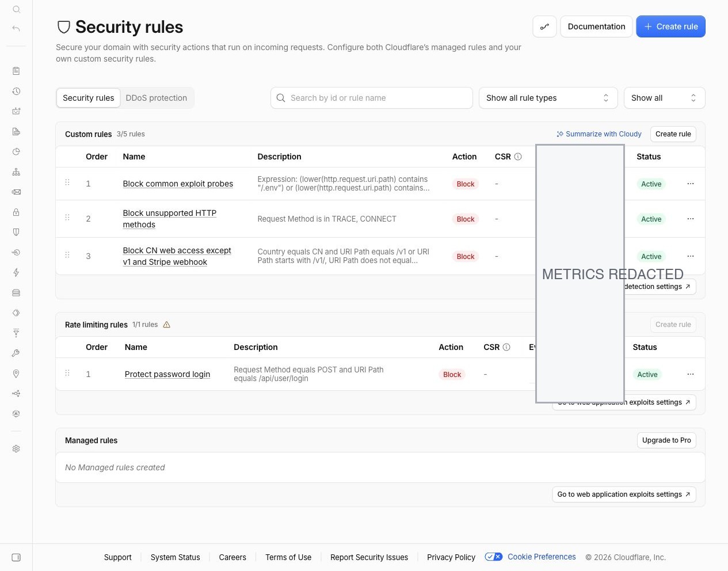
Task: Click the analytics trend icon button
Action: tap(544, 26)
